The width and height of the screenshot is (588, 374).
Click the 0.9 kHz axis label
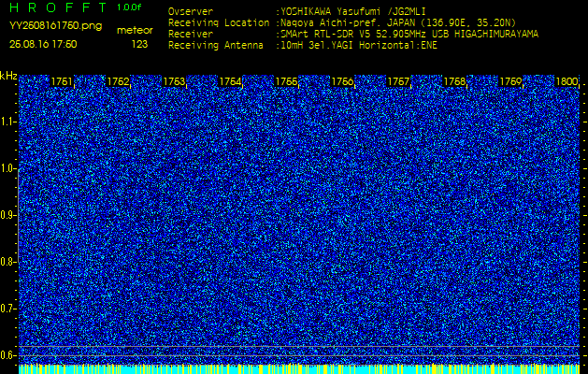(x=7, y=215)
